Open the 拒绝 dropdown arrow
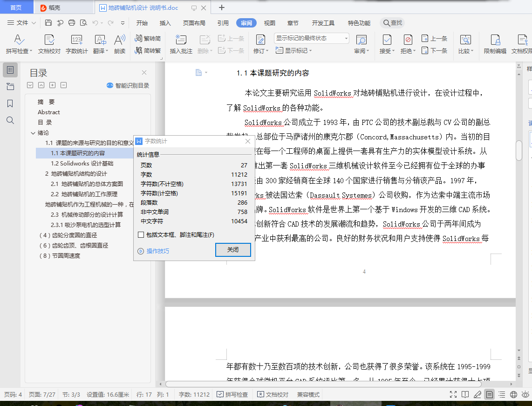532x406 pixels. (414, 51)
